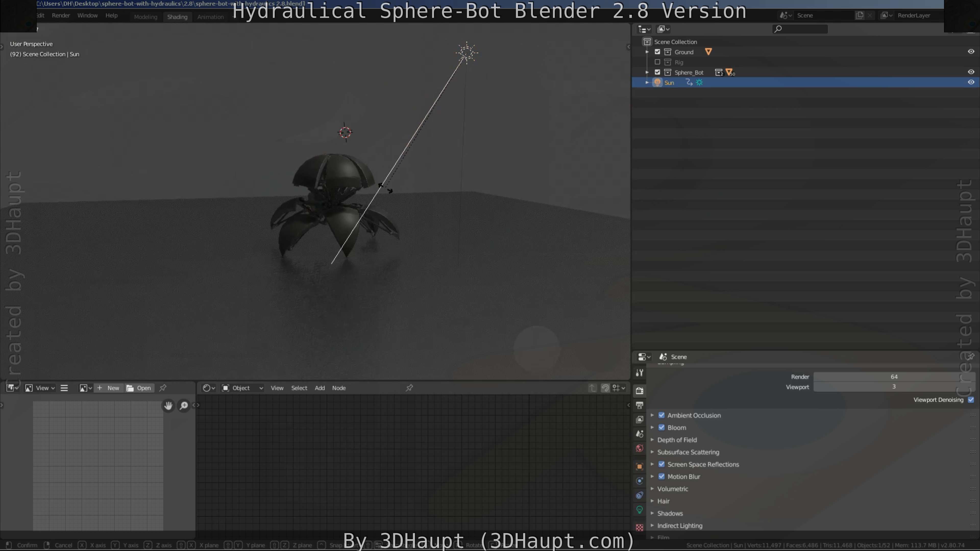The width and height of the screenshot is (980, 551).
Task: Open the Help menu
Action: 112,15
